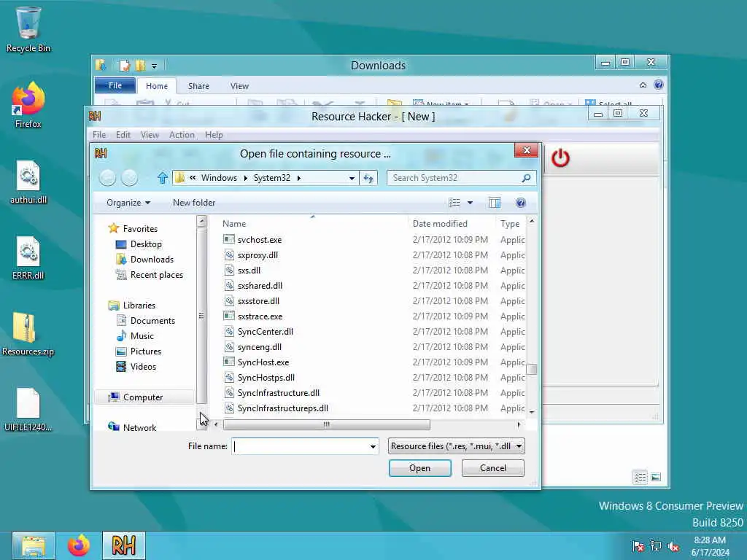747x560 pixels.
Task: Click Action Center flag tray icon
Action: tap(638, 546)
